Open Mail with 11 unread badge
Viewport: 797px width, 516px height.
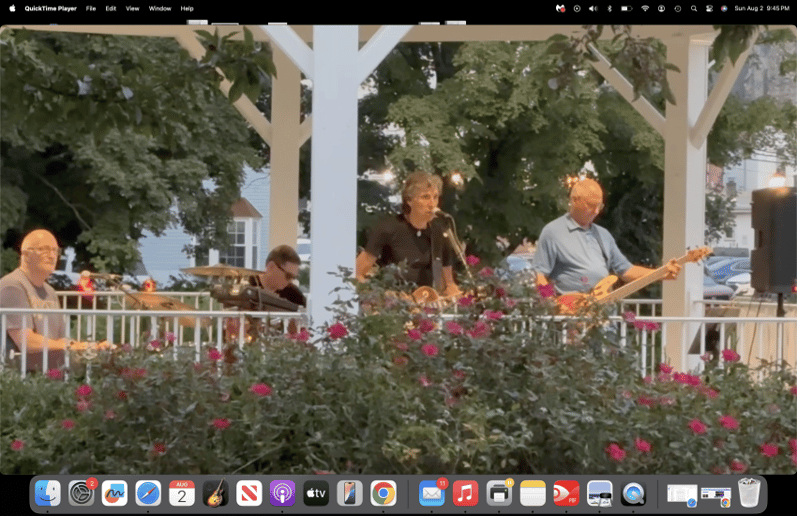click(432, 493)
